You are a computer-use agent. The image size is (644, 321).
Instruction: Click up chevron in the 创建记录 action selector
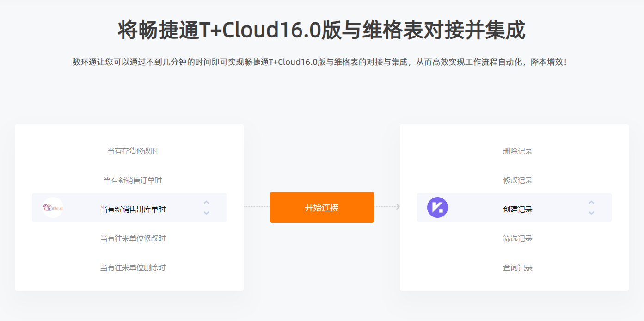tap(591, 202)
